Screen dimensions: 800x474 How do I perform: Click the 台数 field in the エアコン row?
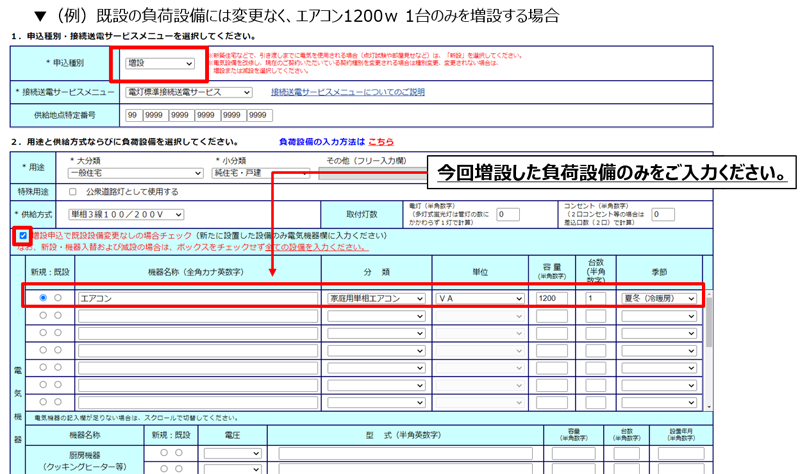(595, 298)
